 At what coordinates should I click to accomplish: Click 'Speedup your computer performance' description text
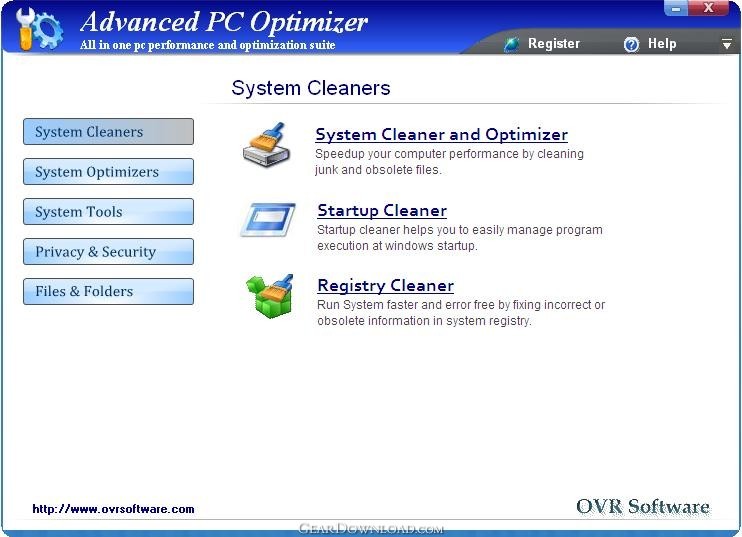(449, 162)
